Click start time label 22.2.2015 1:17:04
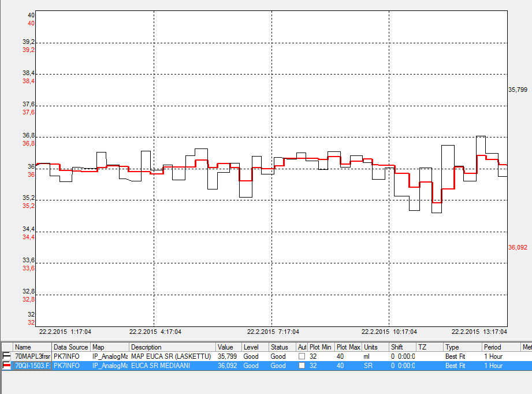Viewport: 532px width, 394px height. point(65,332)
